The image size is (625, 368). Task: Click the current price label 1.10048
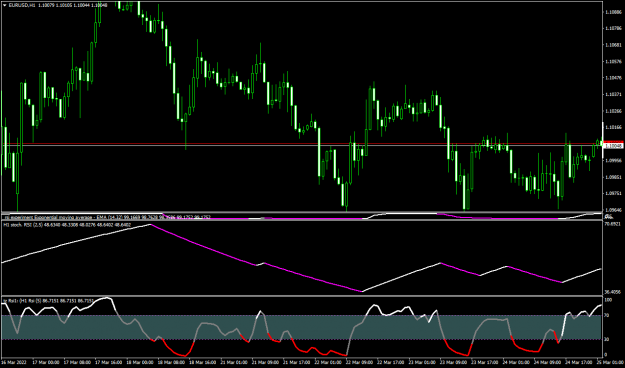point(613,146)
